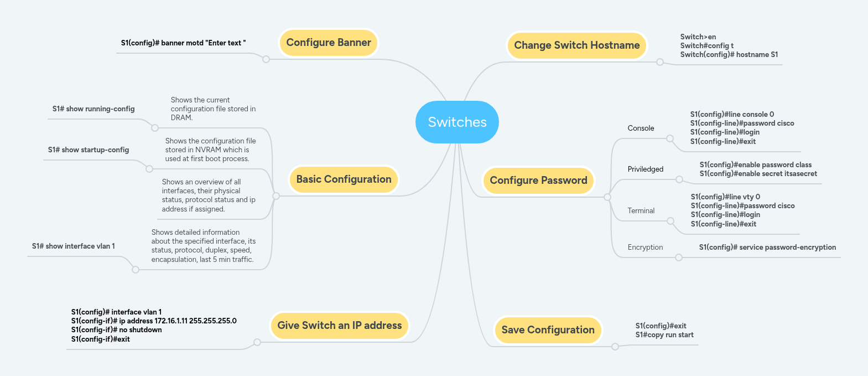Click the ip address 172.16.1.11 command block

tap(154, 326)
